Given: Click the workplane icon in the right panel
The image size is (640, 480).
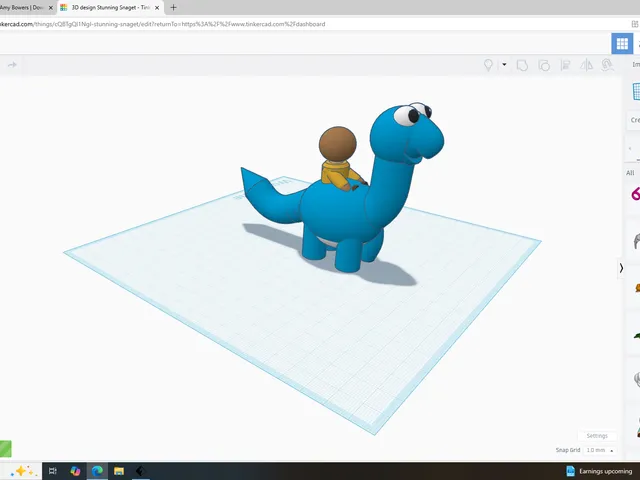Looking at the screenshot, I should 636,91.
